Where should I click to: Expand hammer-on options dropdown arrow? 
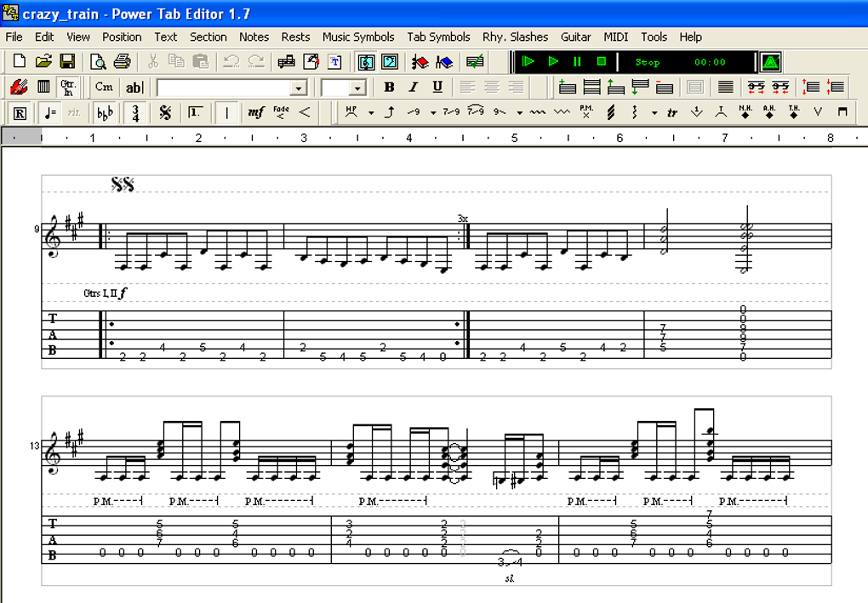(371, 113)
